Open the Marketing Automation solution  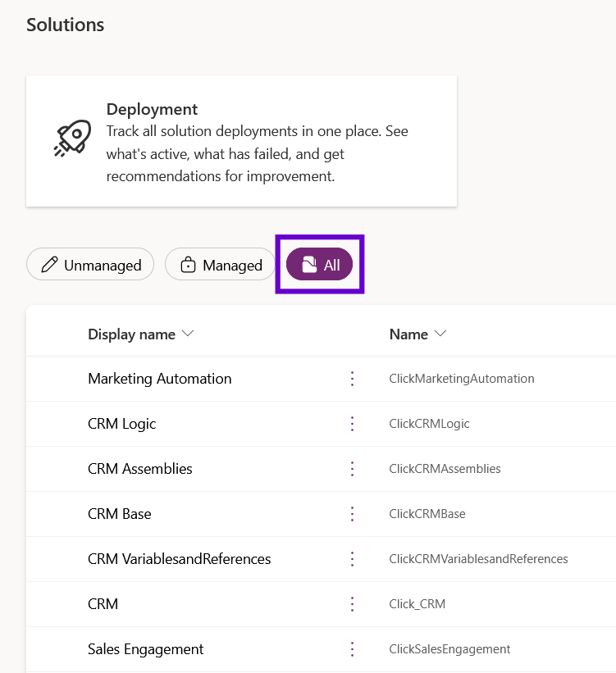[160, 379]
